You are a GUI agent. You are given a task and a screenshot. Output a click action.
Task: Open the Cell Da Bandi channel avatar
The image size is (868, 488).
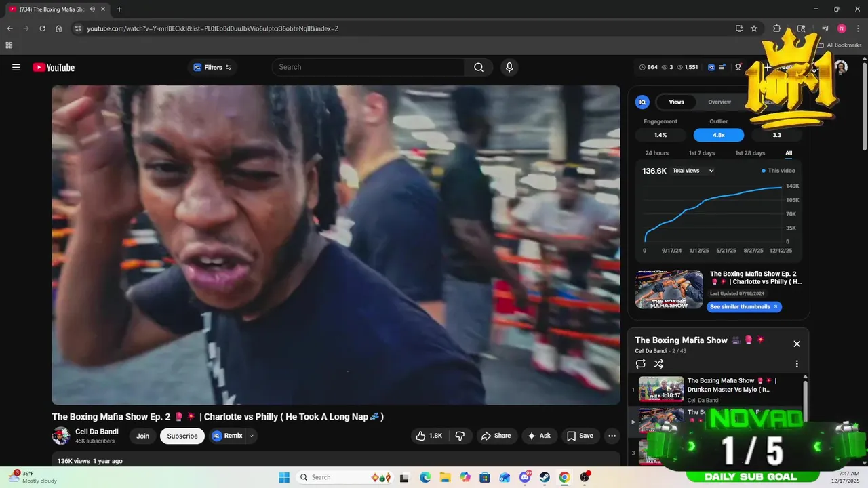coord(61,436)
